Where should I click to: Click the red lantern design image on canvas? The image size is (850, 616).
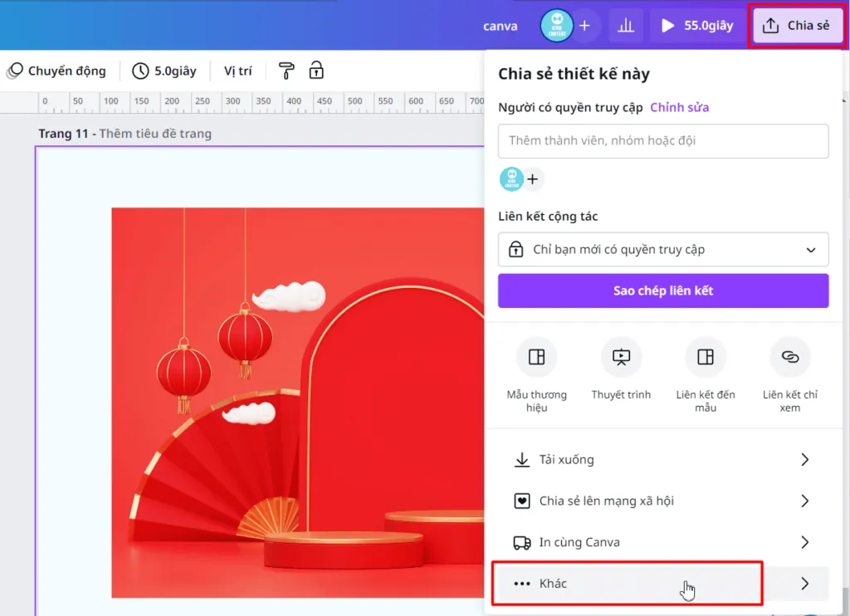(298, 403)
